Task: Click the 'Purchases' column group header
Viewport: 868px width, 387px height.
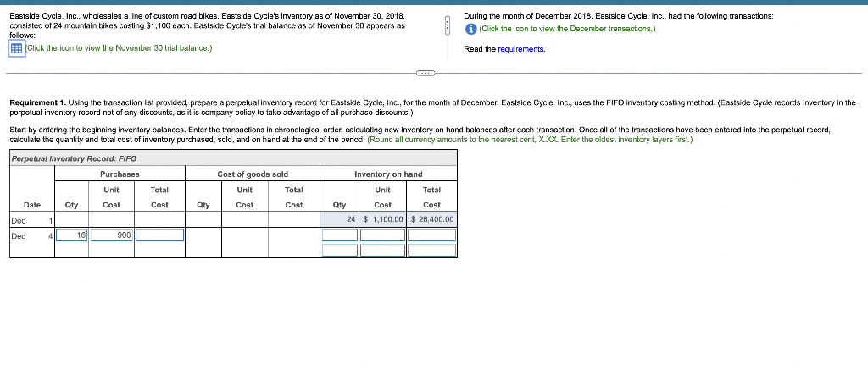Action: (x=120, y=174)
